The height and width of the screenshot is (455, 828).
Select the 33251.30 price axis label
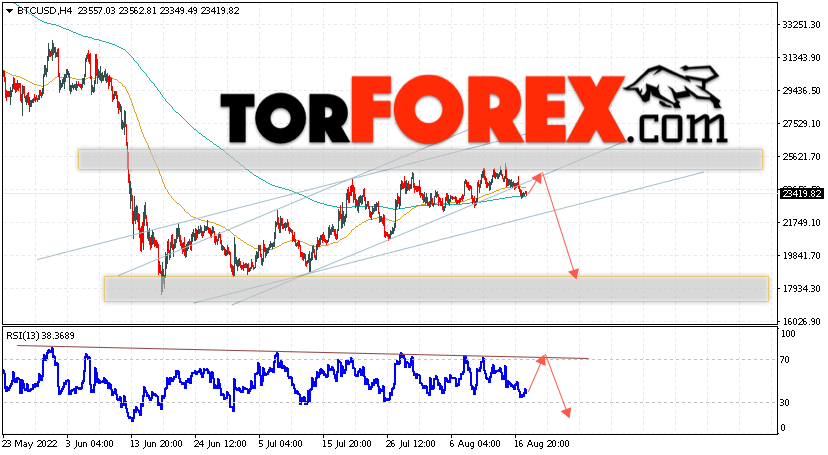(x=802, y=25)
